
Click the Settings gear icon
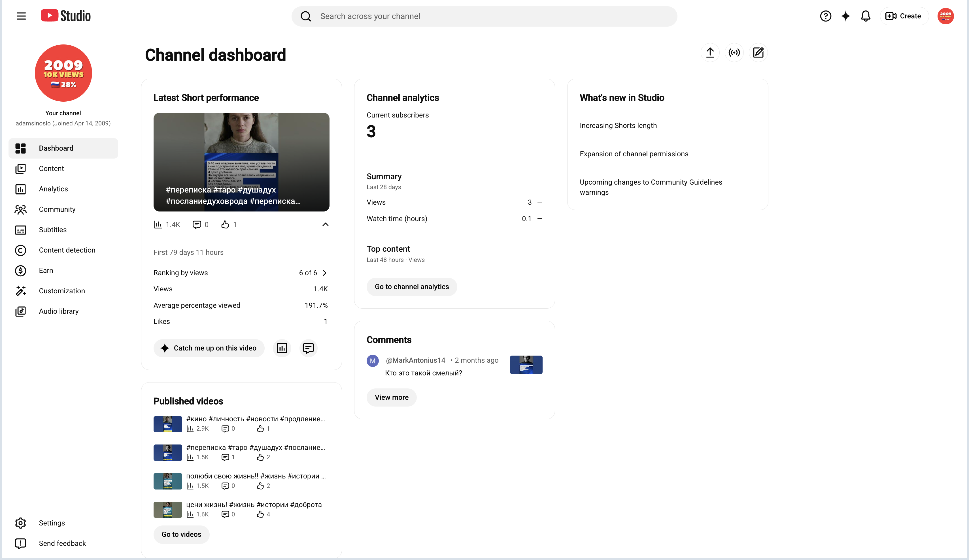pos(20,523)
